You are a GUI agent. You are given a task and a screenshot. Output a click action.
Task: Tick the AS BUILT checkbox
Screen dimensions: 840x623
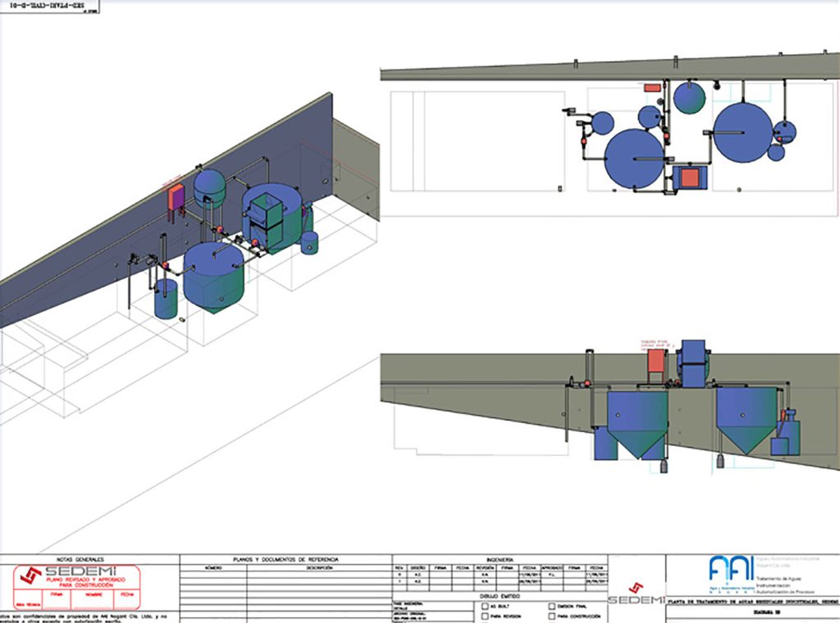(x=486, y=605)
